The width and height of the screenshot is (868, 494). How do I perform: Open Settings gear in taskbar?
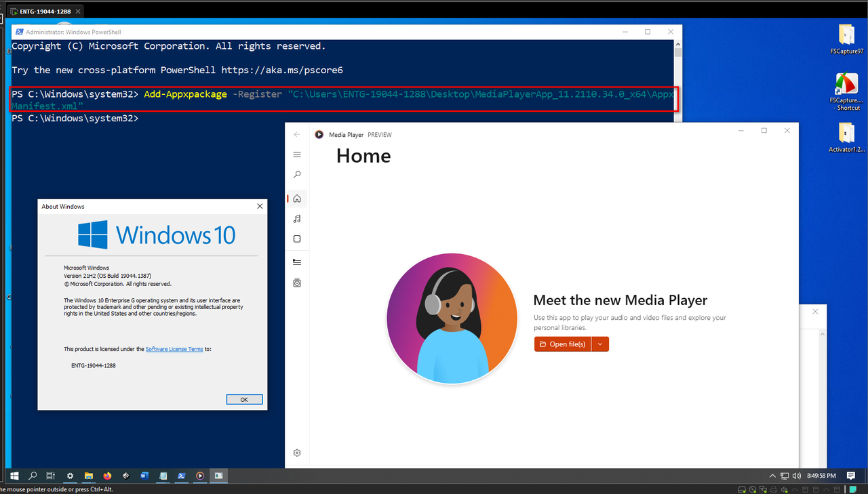[70, 476]
